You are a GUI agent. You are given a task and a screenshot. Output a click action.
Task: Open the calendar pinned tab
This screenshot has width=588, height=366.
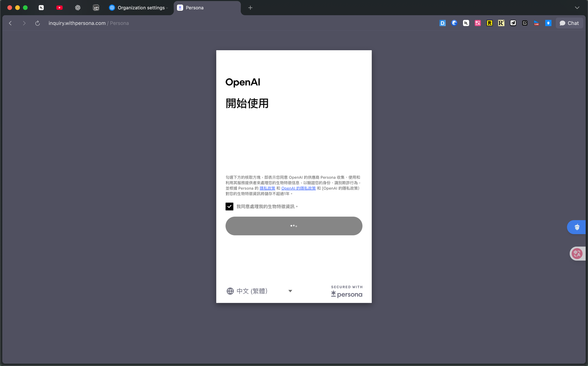[x=96, y=8]
